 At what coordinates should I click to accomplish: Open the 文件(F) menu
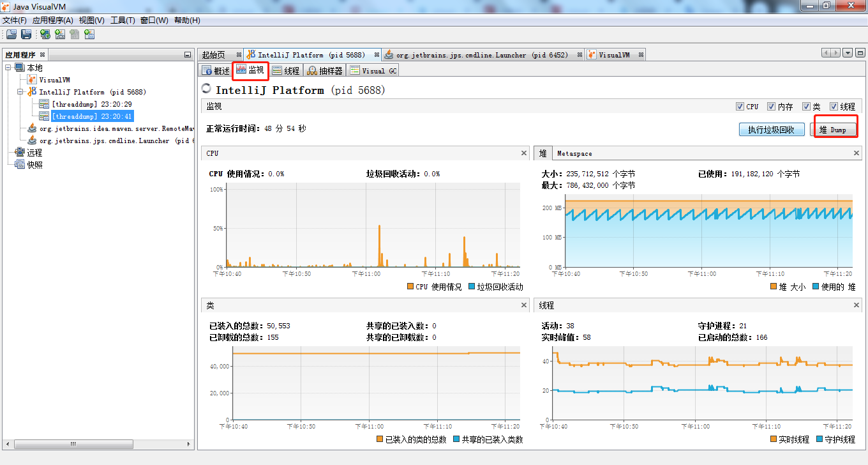(x=15, y=20)
